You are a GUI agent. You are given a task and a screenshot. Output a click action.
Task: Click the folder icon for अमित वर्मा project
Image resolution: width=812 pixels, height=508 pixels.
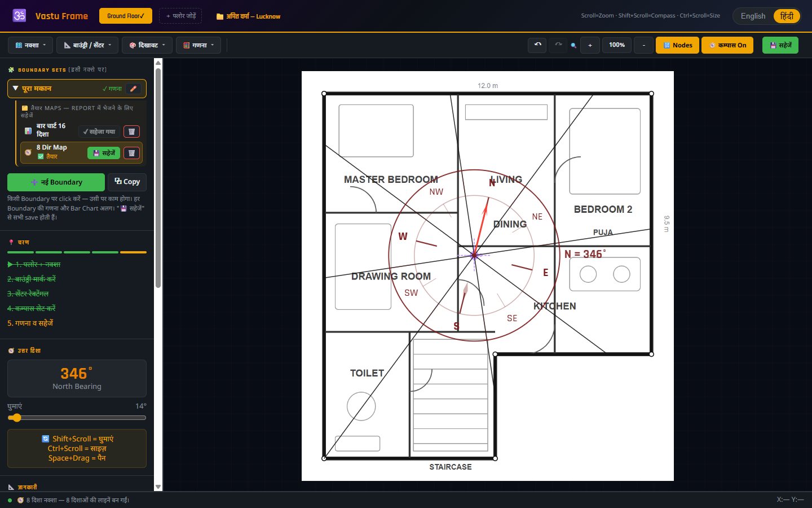(x=220, y=16)
